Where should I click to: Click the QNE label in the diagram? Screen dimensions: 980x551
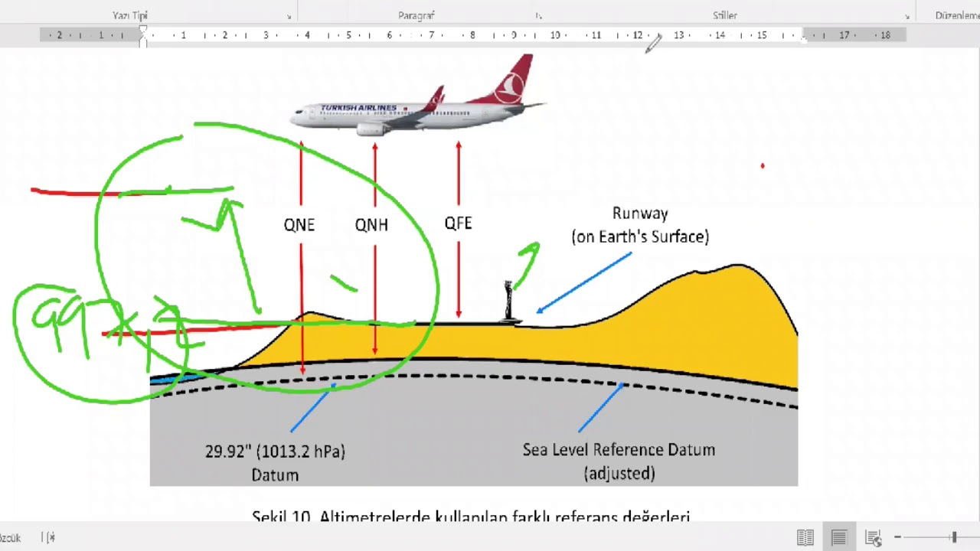tap(299, 225)
